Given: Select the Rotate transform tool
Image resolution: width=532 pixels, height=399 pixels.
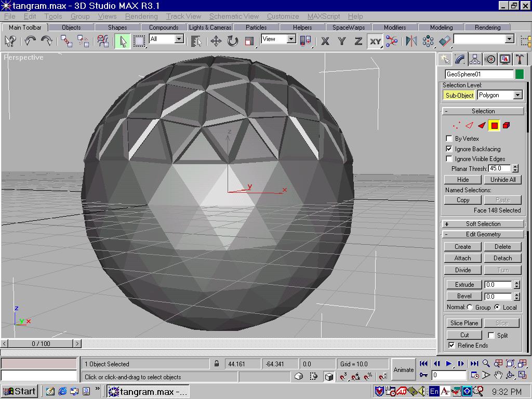Looking at the screenshot, I should click(233, 41).
